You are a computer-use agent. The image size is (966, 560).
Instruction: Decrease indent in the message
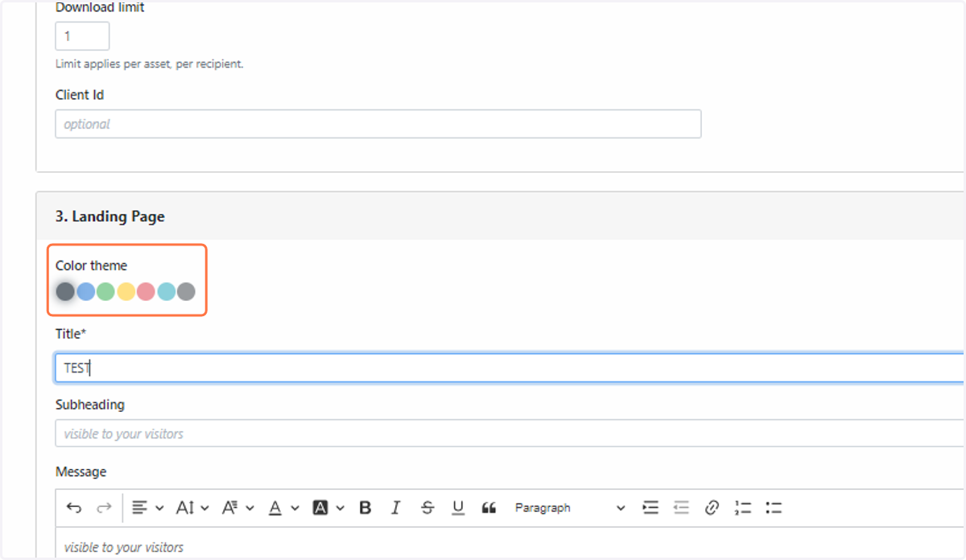pos(681,508)
